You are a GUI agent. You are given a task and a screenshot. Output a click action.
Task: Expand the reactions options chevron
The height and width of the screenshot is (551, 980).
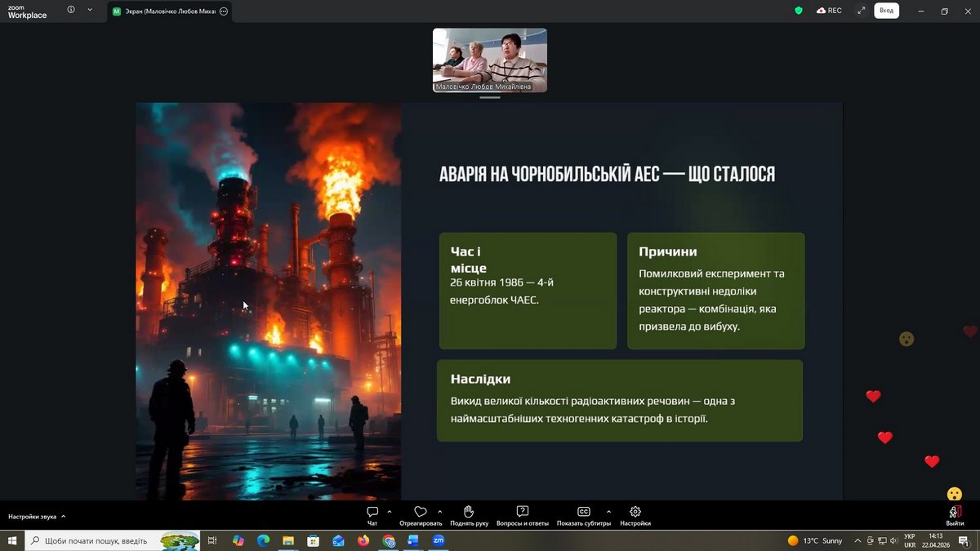tap(440, 512)
